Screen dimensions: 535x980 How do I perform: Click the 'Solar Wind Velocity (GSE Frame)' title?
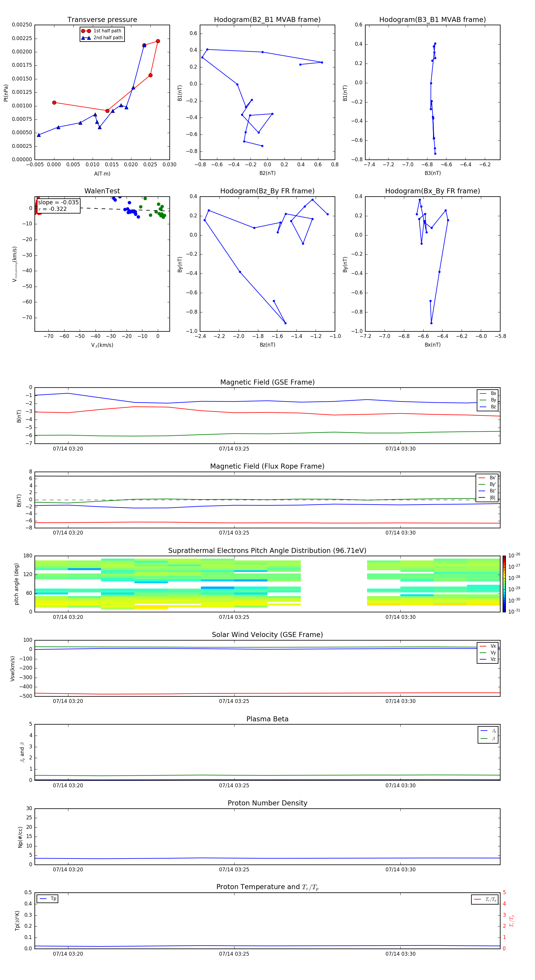pos(267,635)
